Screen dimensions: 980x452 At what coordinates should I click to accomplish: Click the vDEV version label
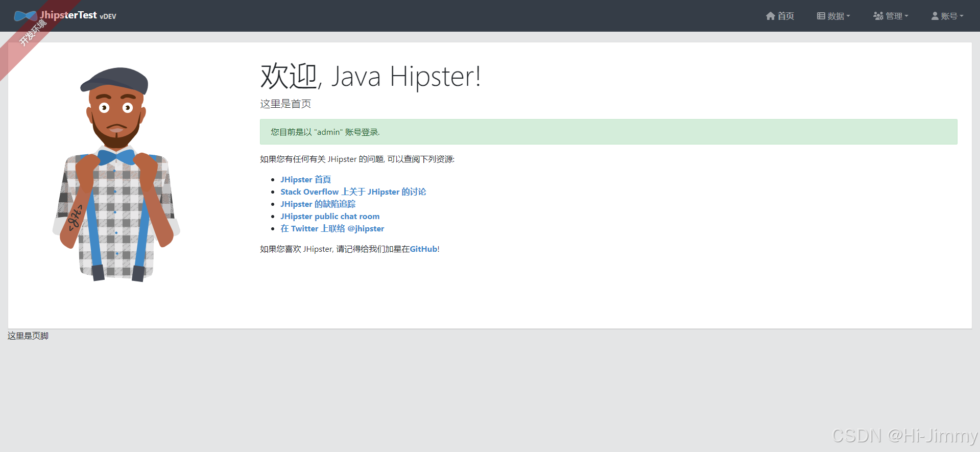[x=108, y=16]
